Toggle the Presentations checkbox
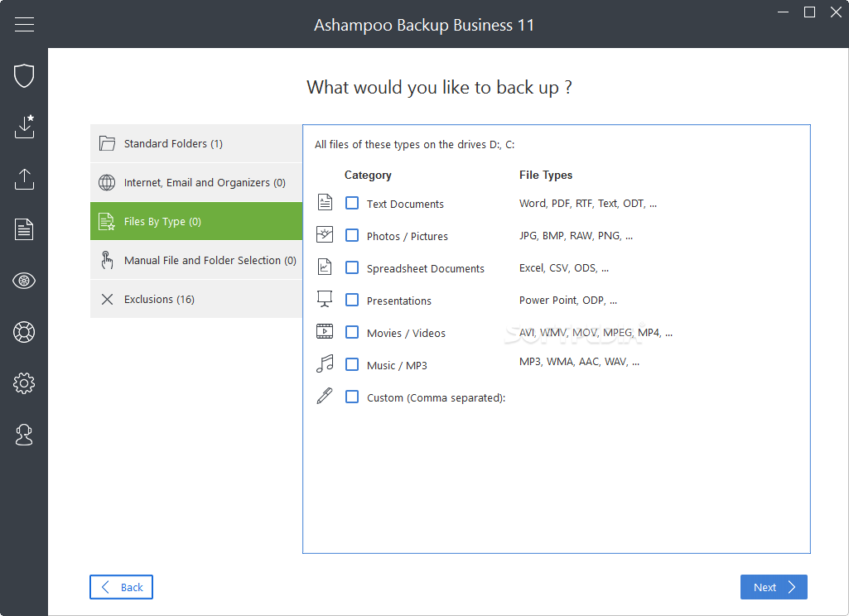This screenshot has width=849, height=616. click(x=352, y=300)
